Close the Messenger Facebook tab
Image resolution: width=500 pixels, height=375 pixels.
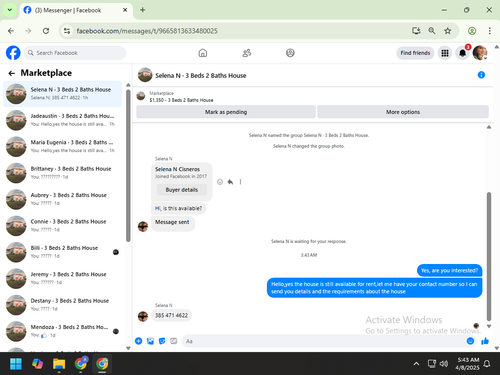point(125,10)
